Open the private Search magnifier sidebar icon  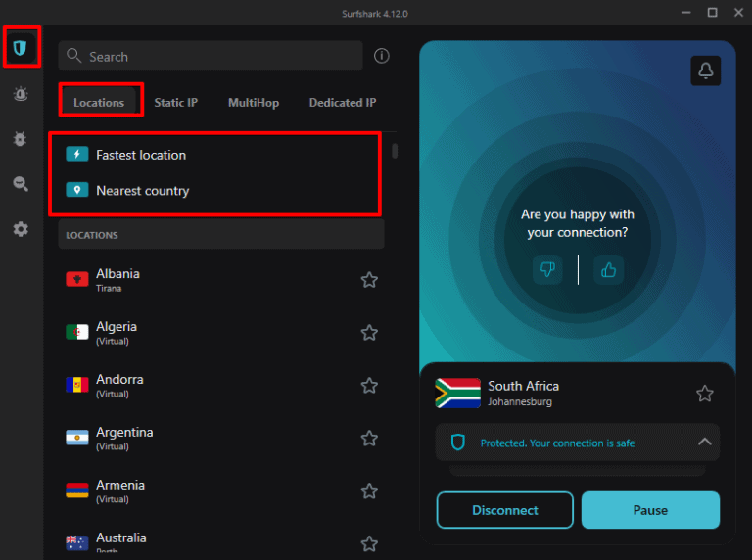pos(21,184)
